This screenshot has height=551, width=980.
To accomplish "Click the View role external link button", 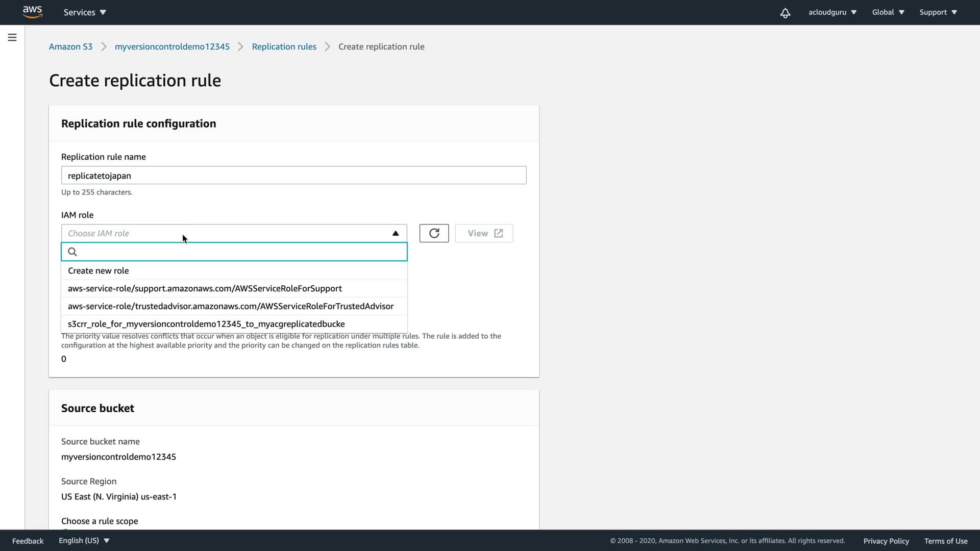I will 484,233.
